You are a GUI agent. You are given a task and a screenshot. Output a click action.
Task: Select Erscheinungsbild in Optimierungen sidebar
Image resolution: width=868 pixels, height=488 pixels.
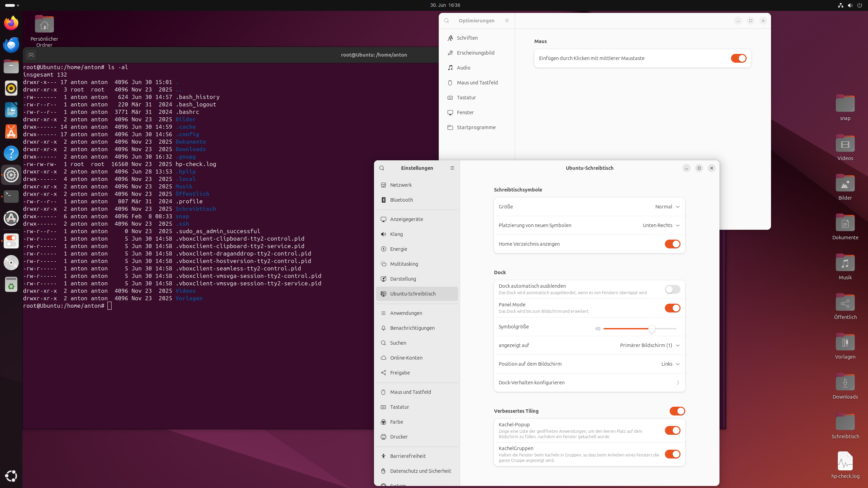tap(477, 53)
